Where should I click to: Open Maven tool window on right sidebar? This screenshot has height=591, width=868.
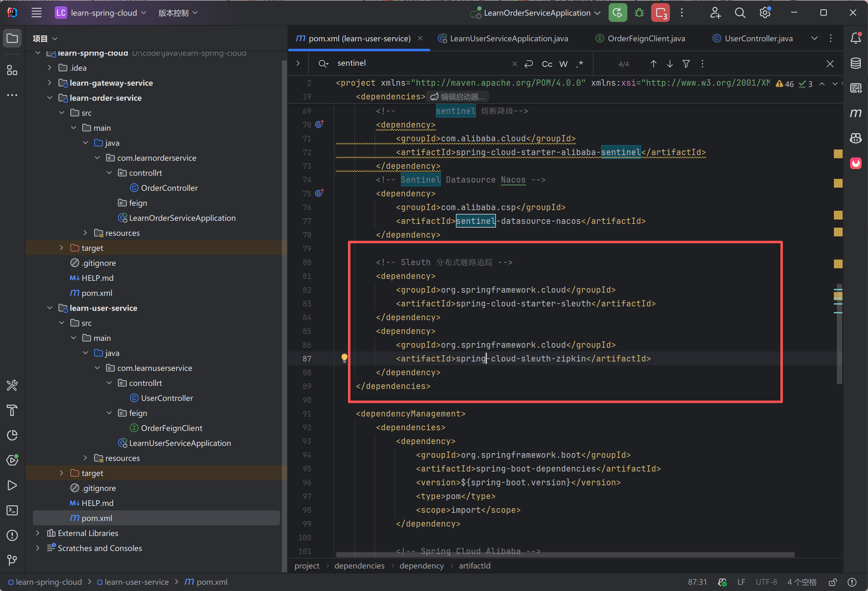pos(856,113)
